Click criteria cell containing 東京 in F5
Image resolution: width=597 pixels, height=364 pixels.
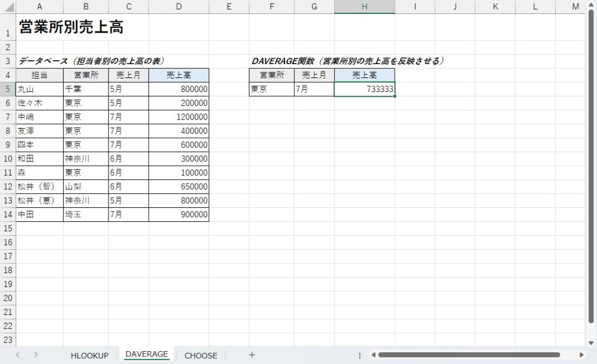coord(271,89)
